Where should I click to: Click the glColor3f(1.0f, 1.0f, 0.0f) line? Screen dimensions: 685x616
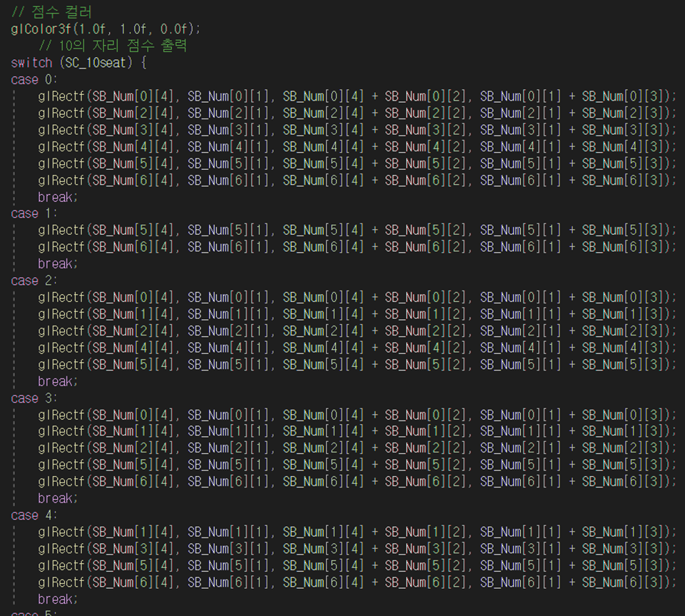(106, 29)
